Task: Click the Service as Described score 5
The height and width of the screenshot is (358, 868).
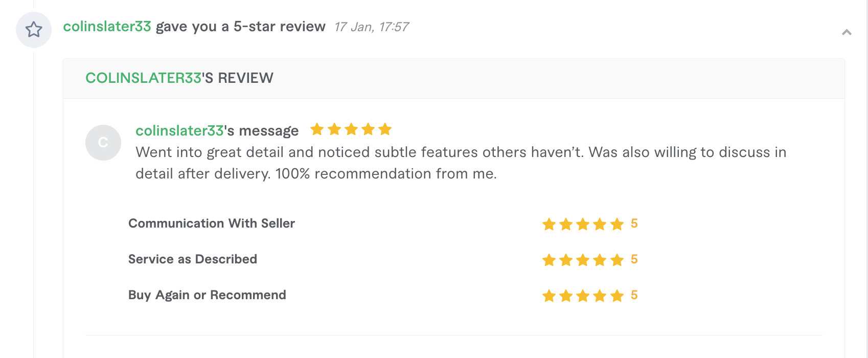Action: 634,259
